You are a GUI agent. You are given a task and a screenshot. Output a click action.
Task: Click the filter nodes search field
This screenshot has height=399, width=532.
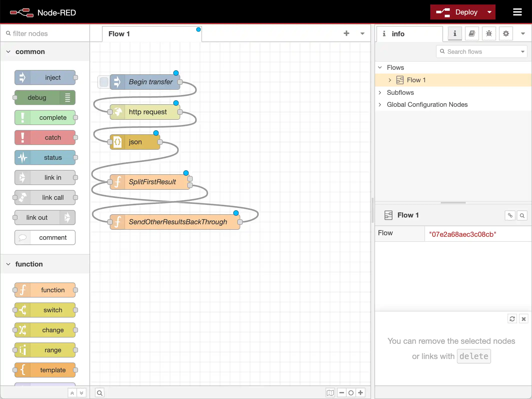(45, 33)
